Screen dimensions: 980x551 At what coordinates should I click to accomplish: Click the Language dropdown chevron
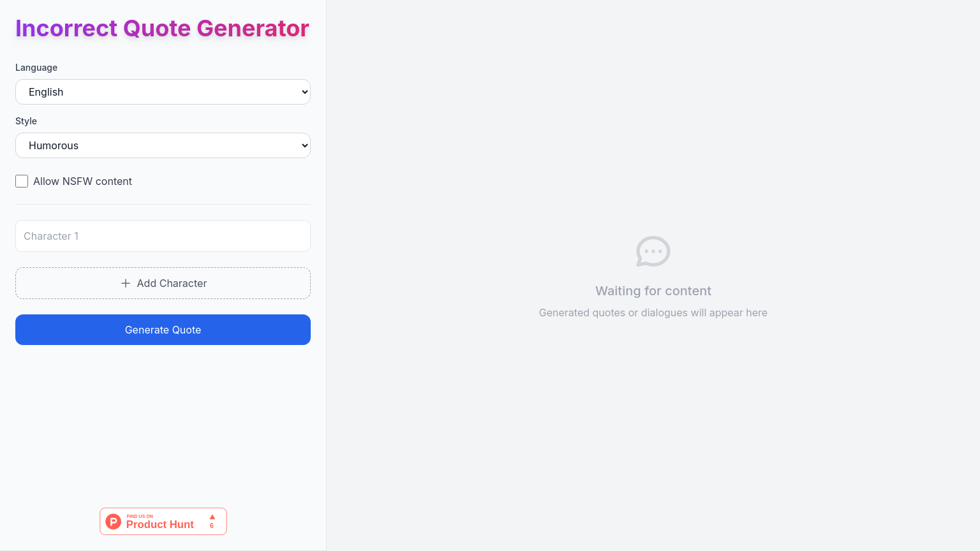click(x=303, y=92)
